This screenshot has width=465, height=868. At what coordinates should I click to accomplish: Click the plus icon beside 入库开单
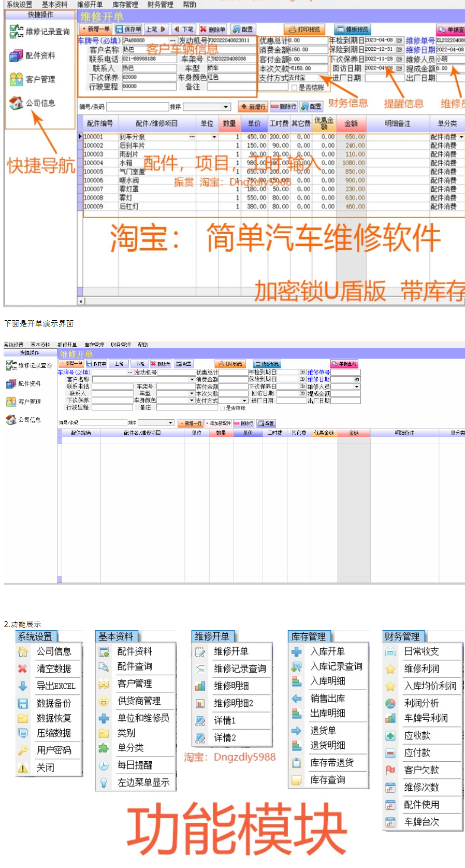pos(297,651)
